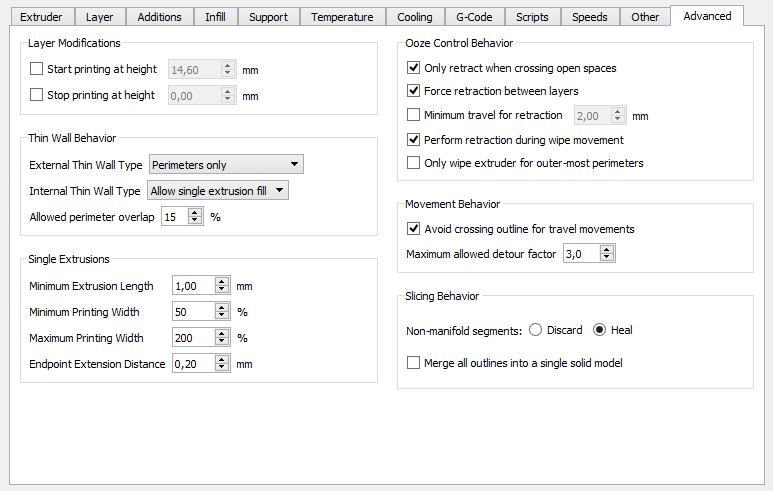Increase Minimum Printing Width value
The width and height of the screenshot is (773, 491).
(x=223, y=308)
